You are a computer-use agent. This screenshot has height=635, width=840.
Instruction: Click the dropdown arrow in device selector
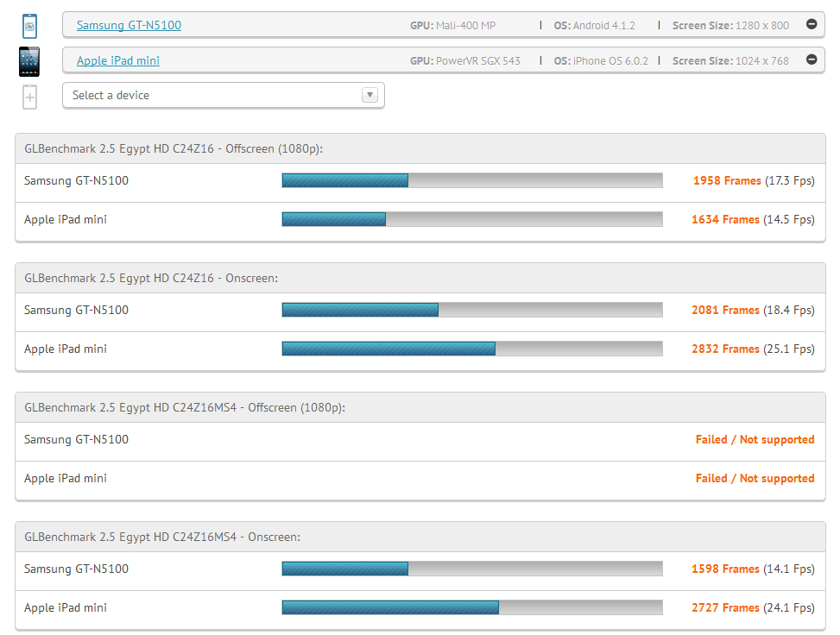(370, 95)
